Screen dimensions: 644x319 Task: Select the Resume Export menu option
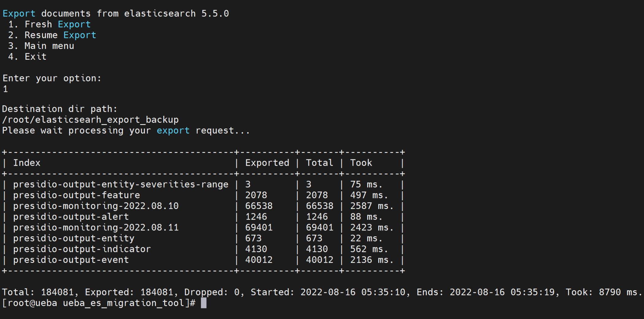coord(60,35)
